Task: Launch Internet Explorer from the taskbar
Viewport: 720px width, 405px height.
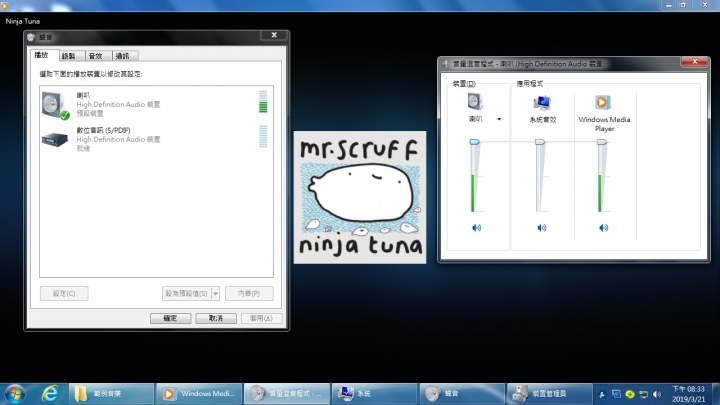Action: point(50,394)
